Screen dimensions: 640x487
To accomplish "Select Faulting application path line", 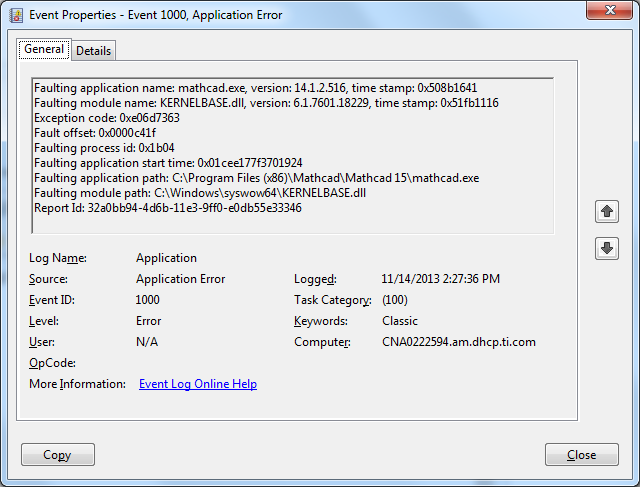I will (257, 178).
